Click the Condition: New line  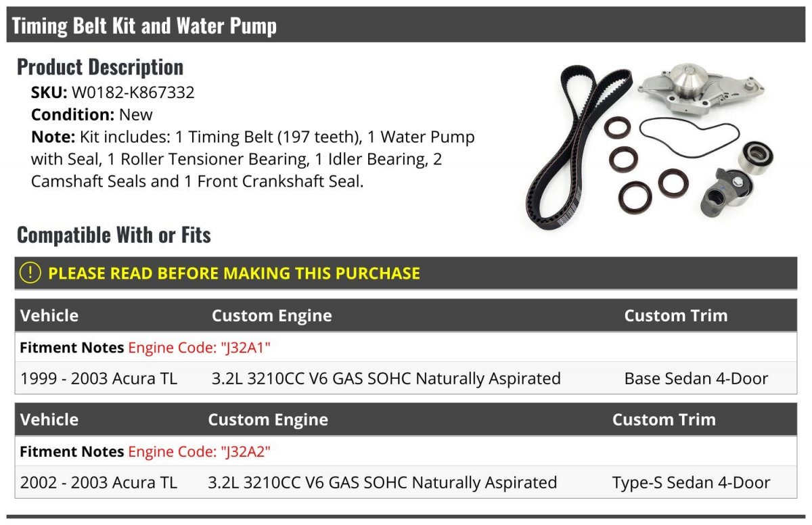92,114
